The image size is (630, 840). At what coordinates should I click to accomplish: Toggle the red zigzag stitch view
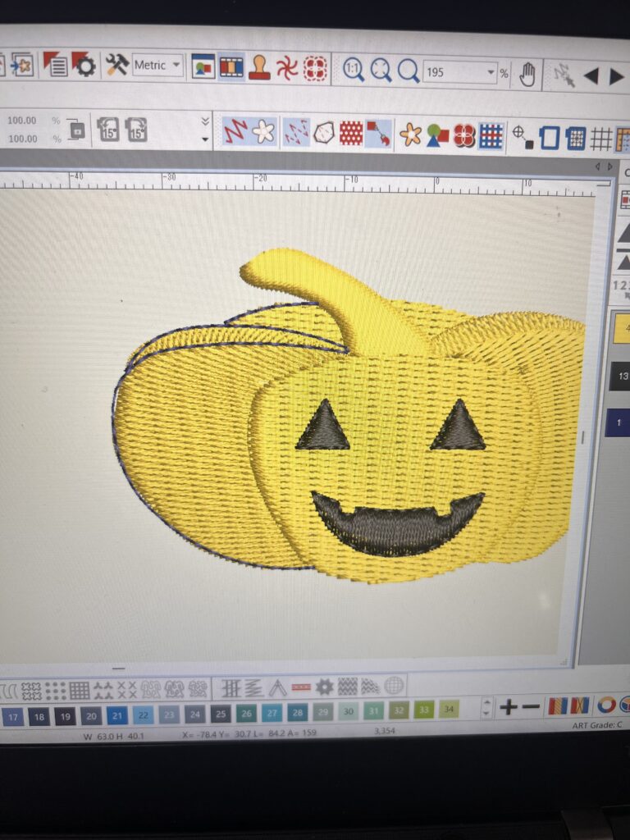pyautogui.click(x=236, y=131)
